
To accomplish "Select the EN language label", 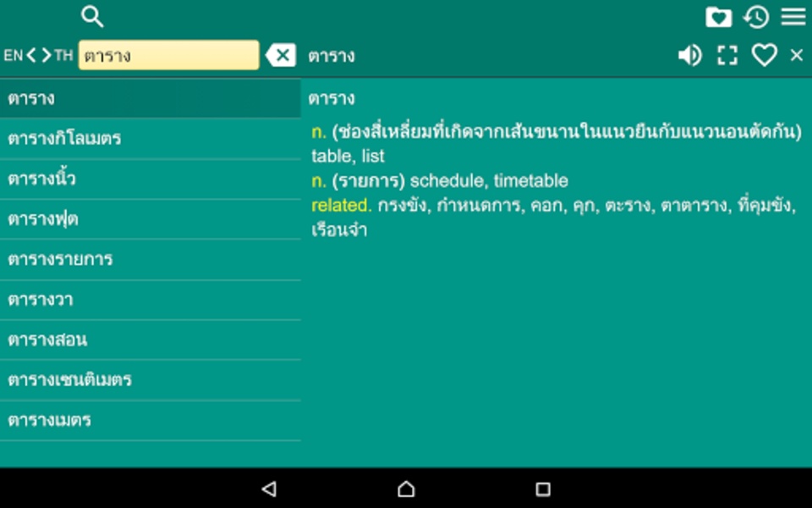I will click(13, 55).
